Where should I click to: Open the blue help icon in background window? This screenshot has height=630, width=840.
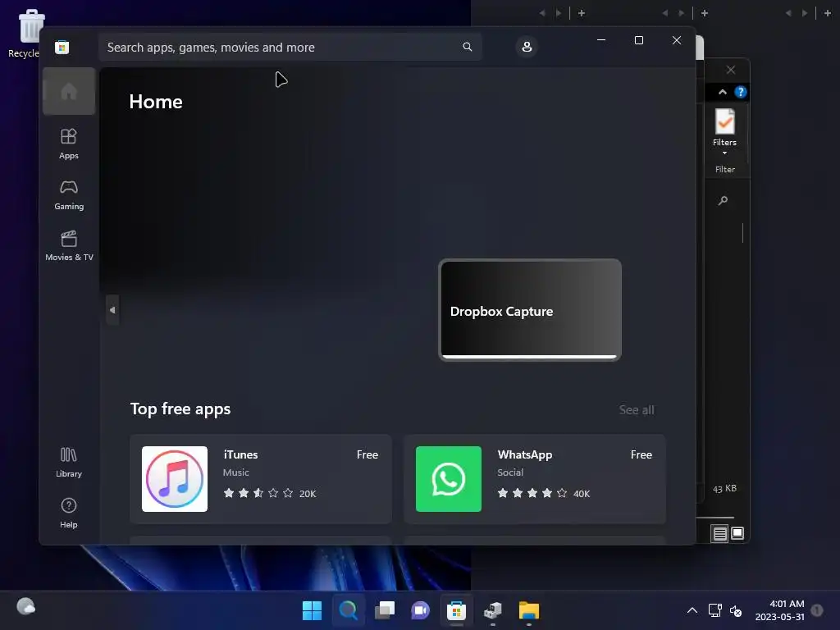(741, 92)
